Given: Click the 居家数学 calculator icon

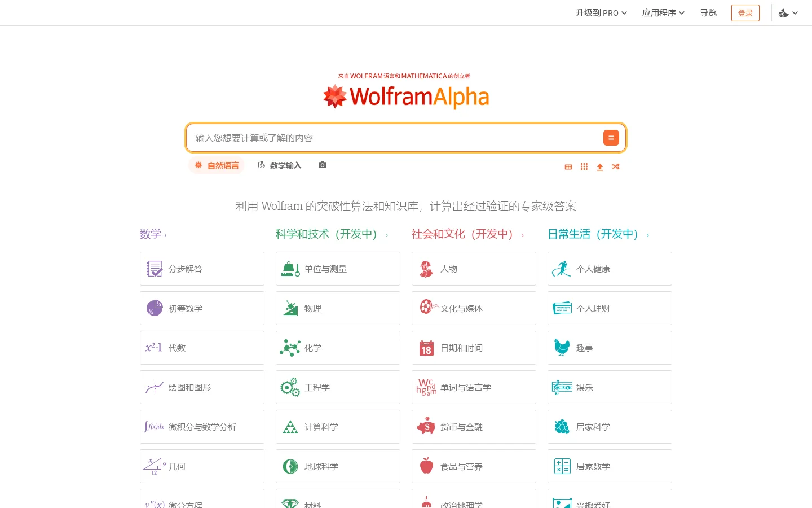Looking at the screenshot, I should tap(562, 466).
